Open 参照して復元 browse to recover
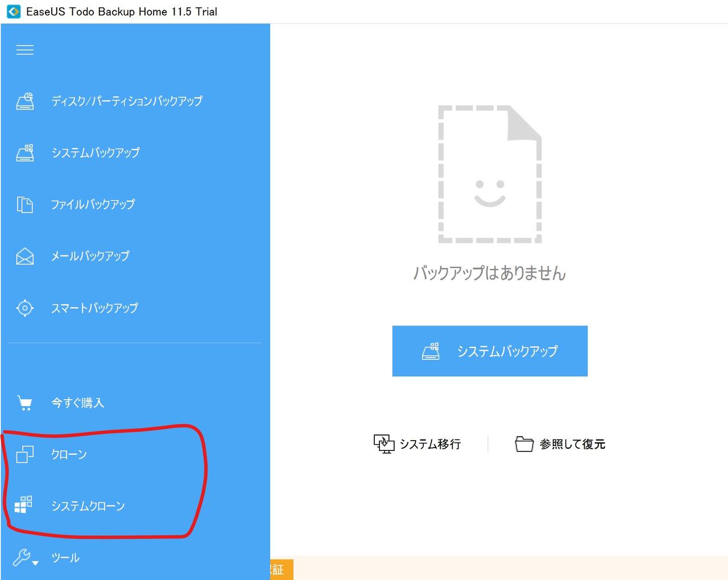The width and height of the screenshot is (728, 580). [x=572, y=444]
